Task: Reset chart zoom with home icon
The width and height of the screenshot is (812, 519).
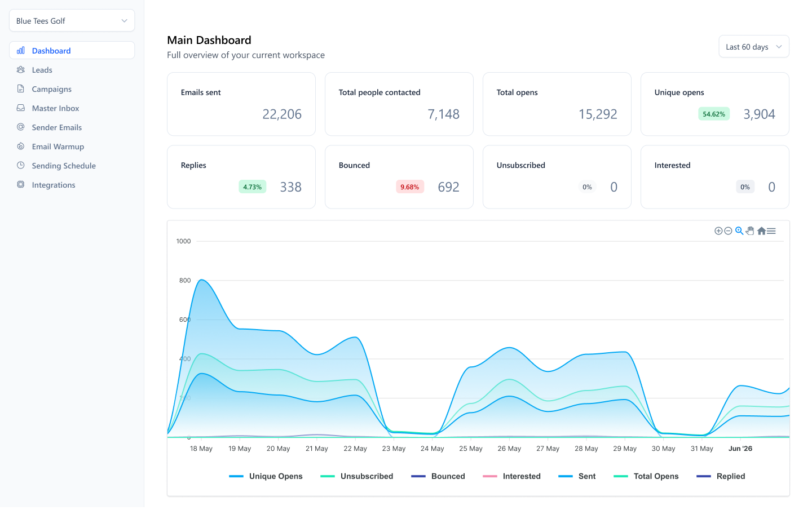Action: [761, 231]
